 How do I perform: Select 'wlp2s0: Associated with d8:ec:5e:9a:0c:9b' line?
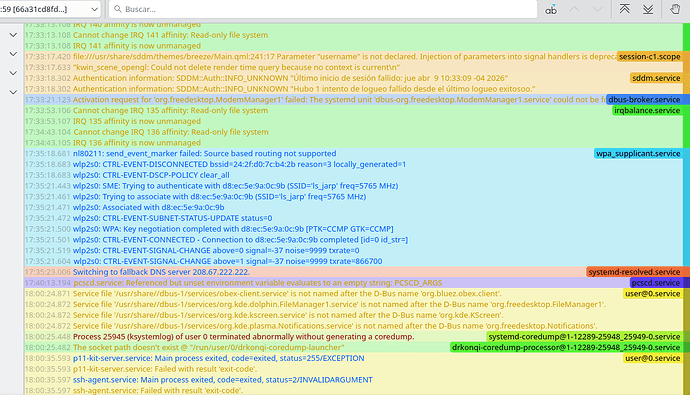(x=149, y=207)
